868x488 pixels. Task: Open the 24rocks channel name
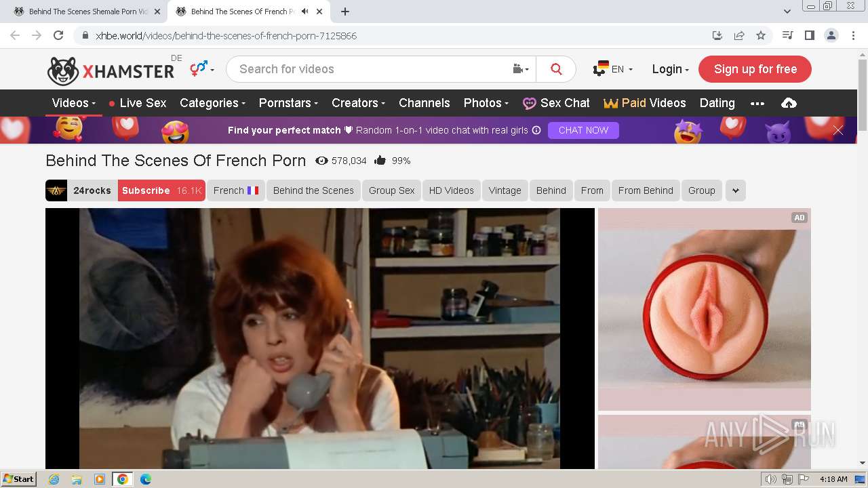tap(92, 190)
